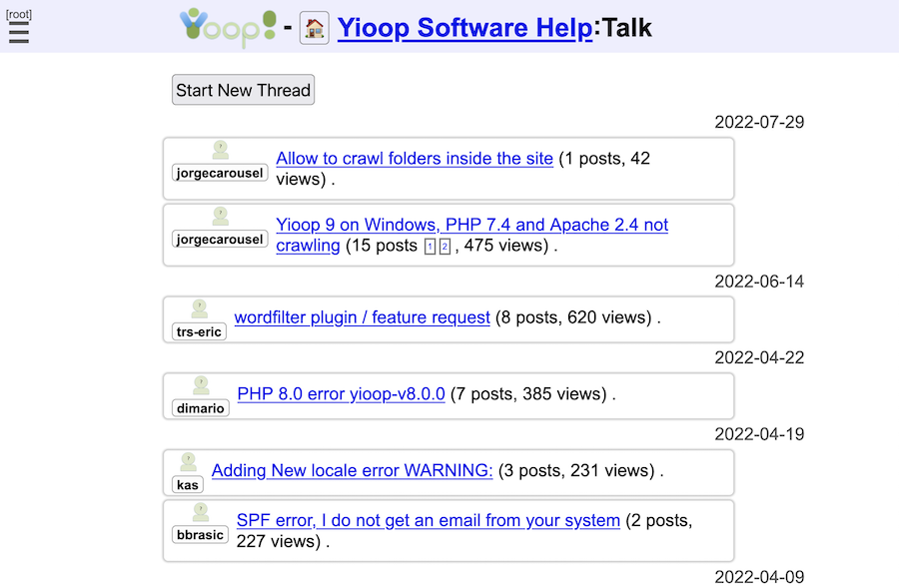The width and height of the screenshot is (899, 588).
Task: Click the '3 posts, 231 views' text
Action: [x=576, y=470]
